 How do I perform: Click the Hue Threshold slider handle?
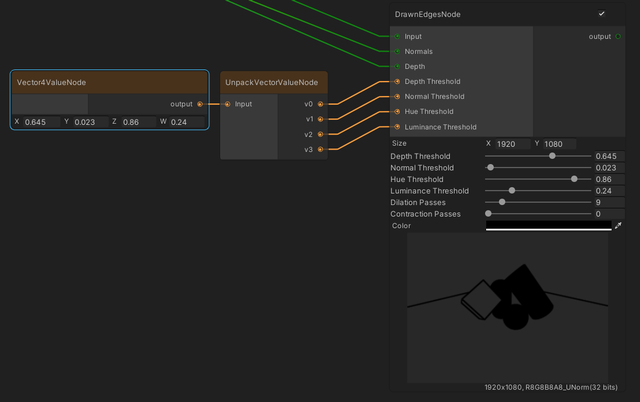[x=574, y=179]
